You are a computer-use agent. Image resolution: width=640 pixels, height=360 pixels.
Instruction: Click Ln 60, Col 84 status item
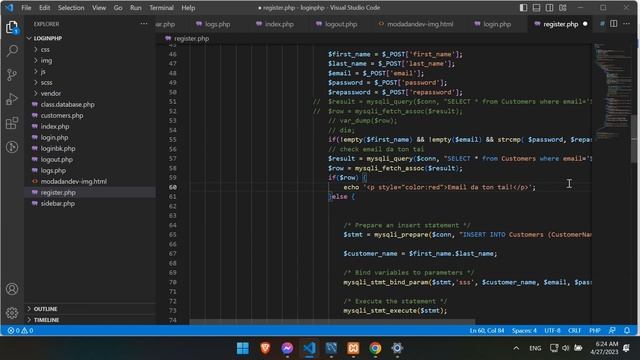(x=487, y=330)
